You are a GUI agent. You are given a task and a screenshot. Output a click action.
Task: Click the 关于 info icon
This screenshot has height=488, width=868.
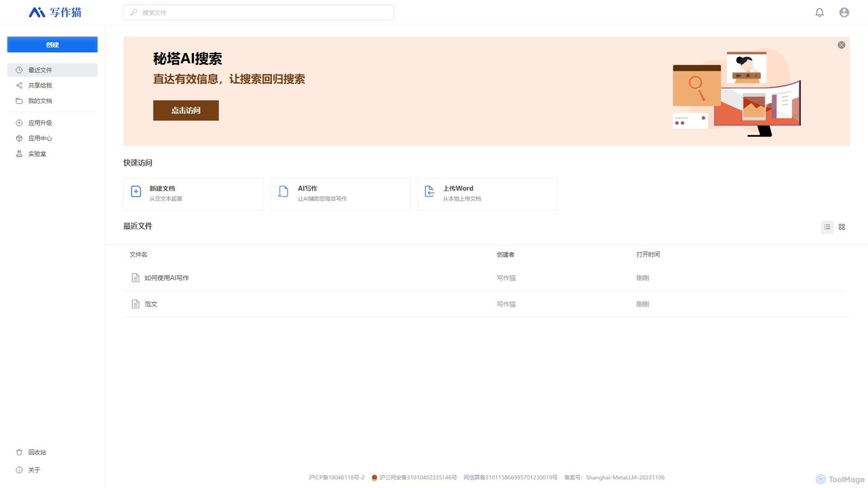(x=19, y=470)
